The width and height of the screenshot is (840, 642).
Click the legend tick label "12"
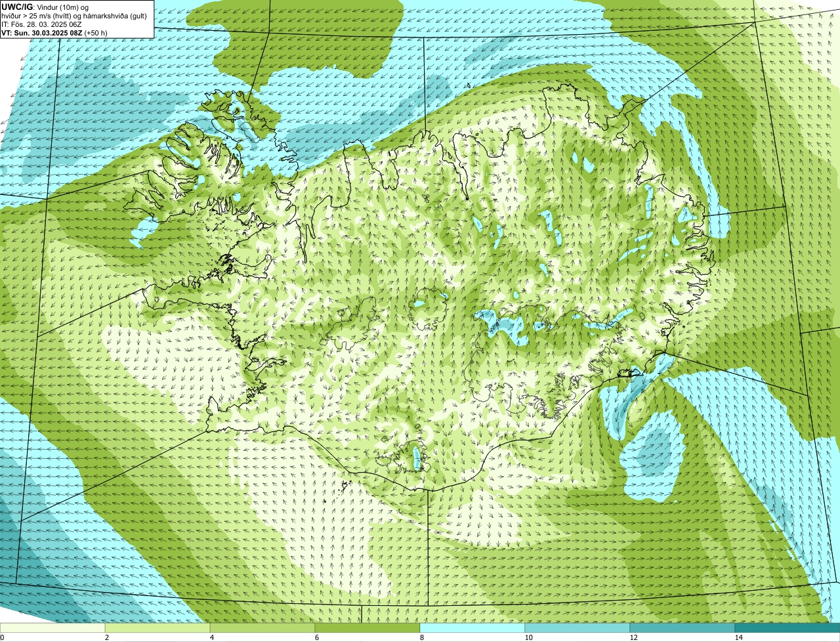pyautogui.click(x=633, y=637)
